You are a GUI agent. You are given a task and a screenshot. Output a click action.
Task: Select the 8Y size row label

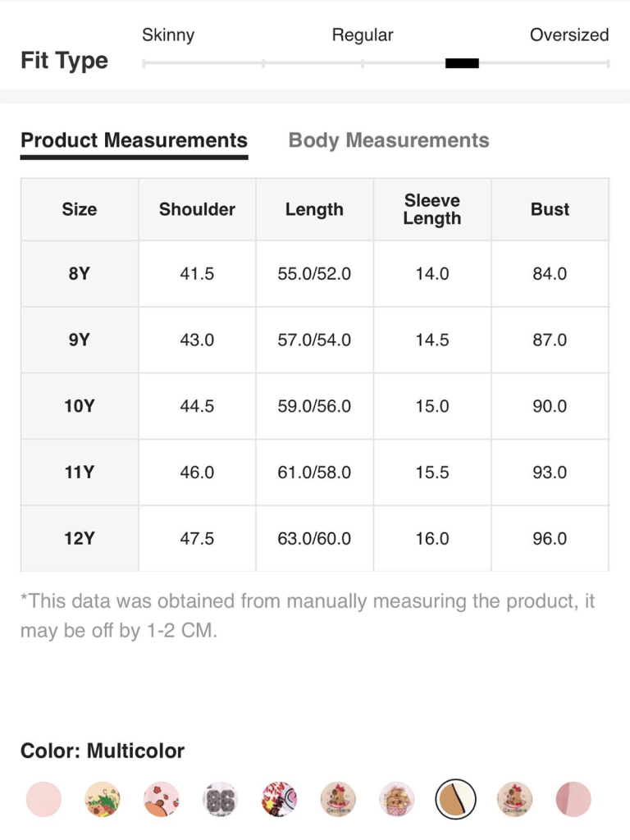coord(80,274)
